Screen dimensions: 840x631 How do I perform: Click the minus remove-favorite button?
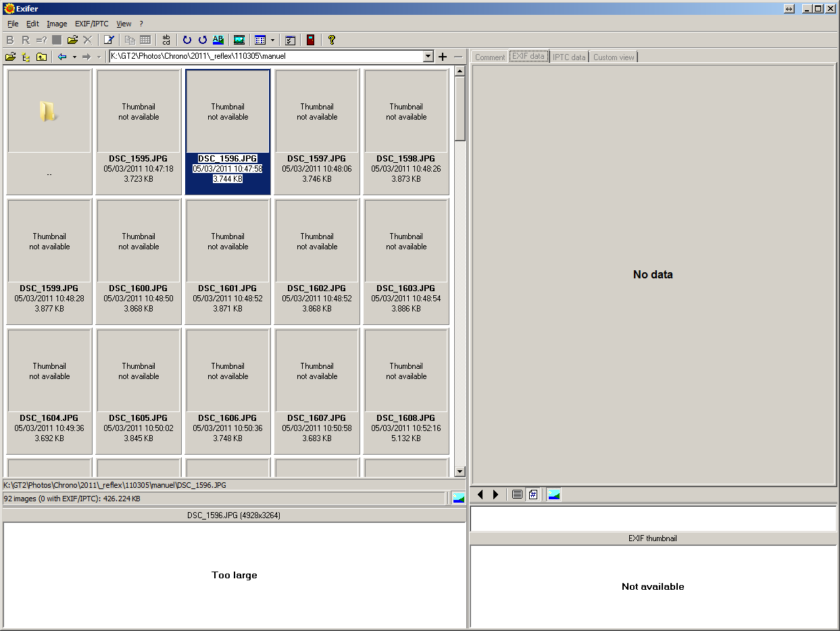tap(458, 57)
